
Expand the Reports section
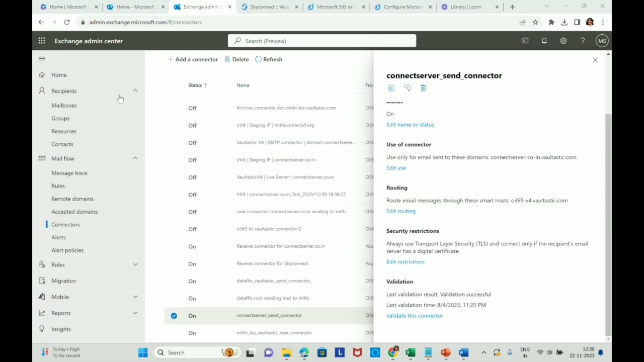(135, 313)
